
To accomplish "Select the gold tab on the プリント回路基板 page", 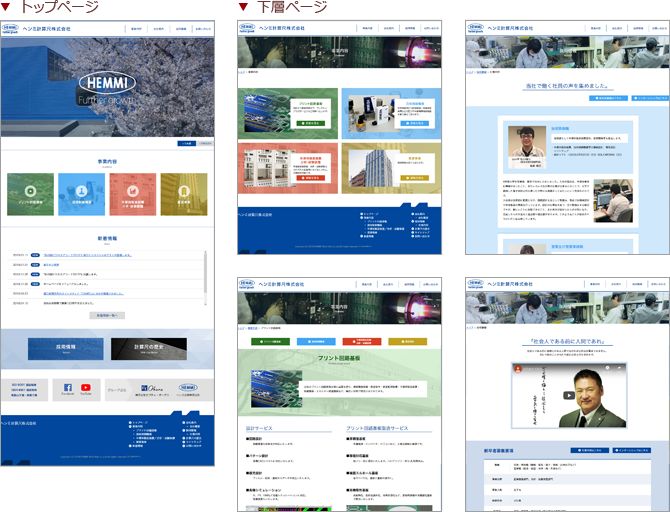I will click(x=408, y=341).
